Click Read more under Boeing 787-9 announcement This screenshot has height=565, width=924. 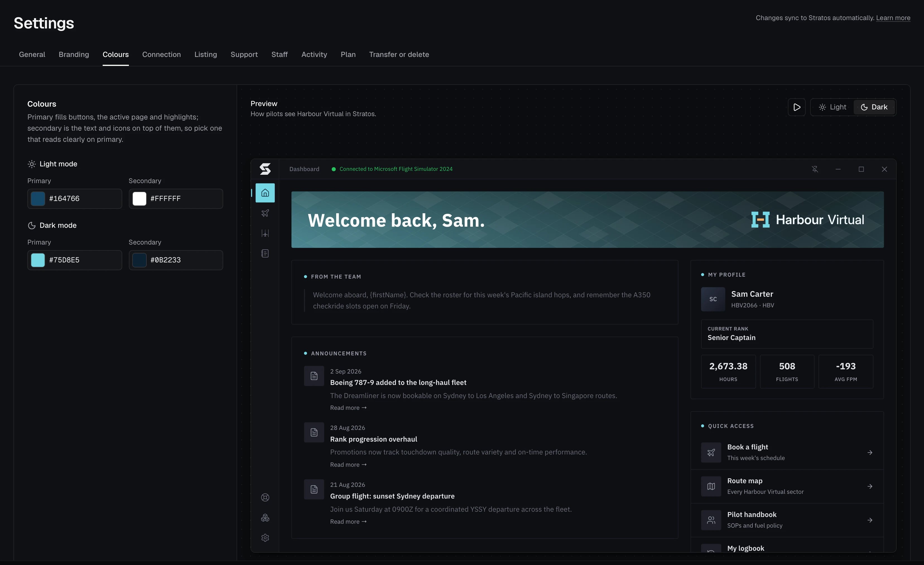[x=348, y=408]
